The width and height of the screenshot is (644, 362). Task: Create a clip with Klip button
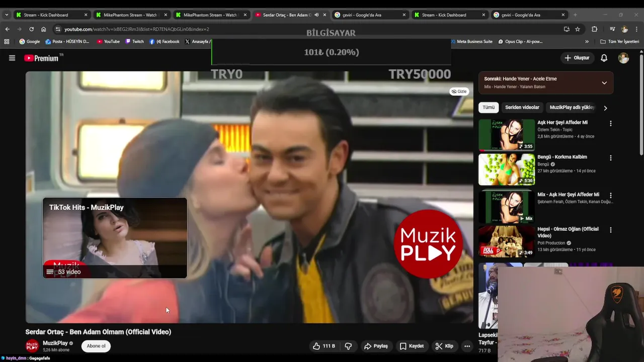(444, 346)
